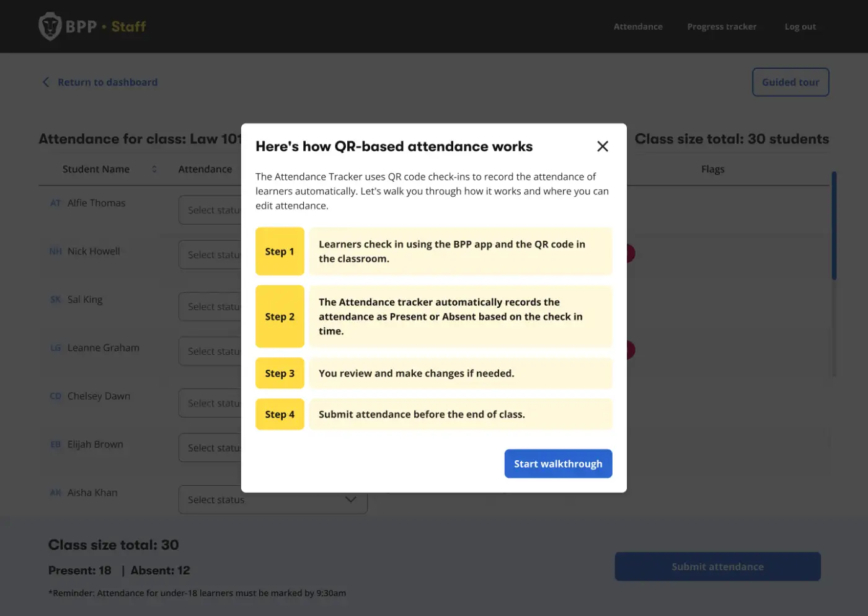Click Log out in header
This screenshot has width=868, height=616.
800,27
